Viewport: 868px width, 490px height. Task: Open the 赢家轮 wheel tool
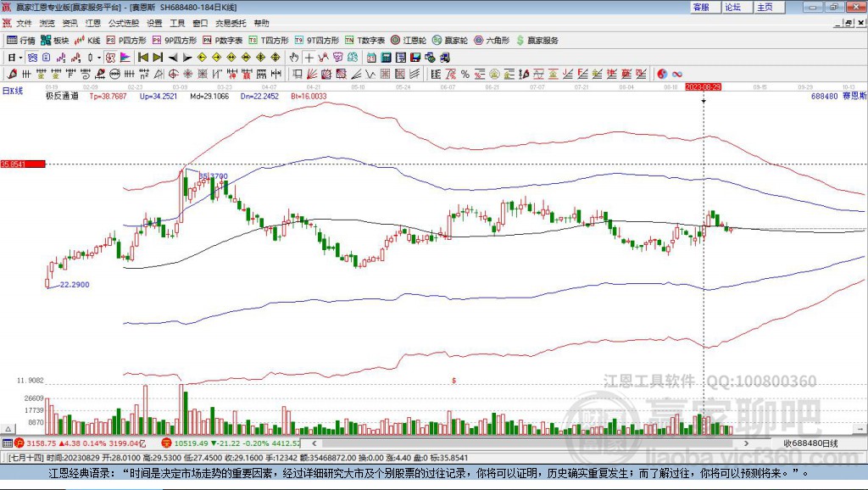tap(450, 41)
